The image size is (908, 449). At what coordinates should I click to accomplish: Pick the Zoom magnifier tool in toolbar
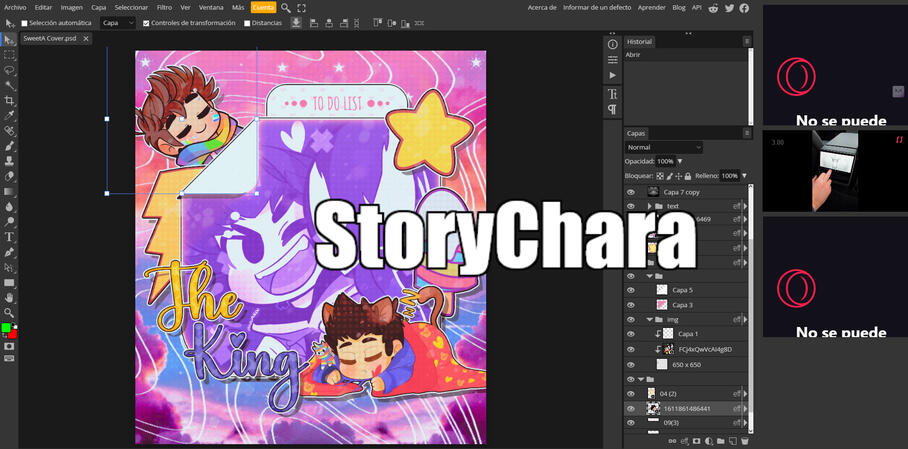coord(9,312)
